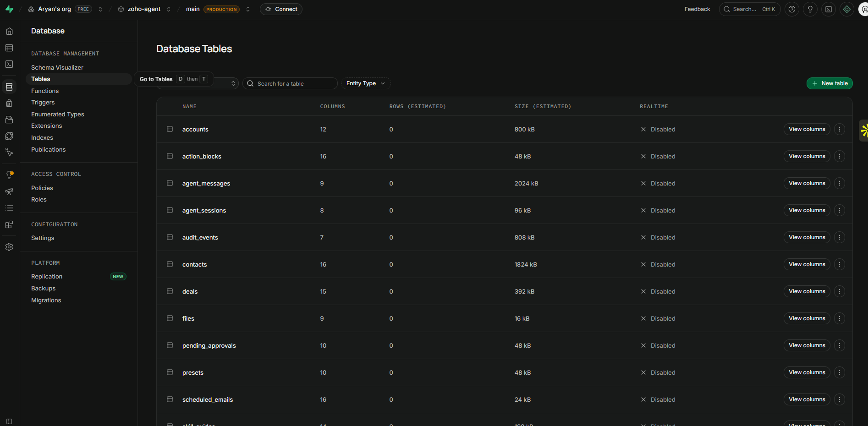The height and width of the screenshot is (426, 868).
Task: View columns of agent_sessions table
Action: pos(807,210)
